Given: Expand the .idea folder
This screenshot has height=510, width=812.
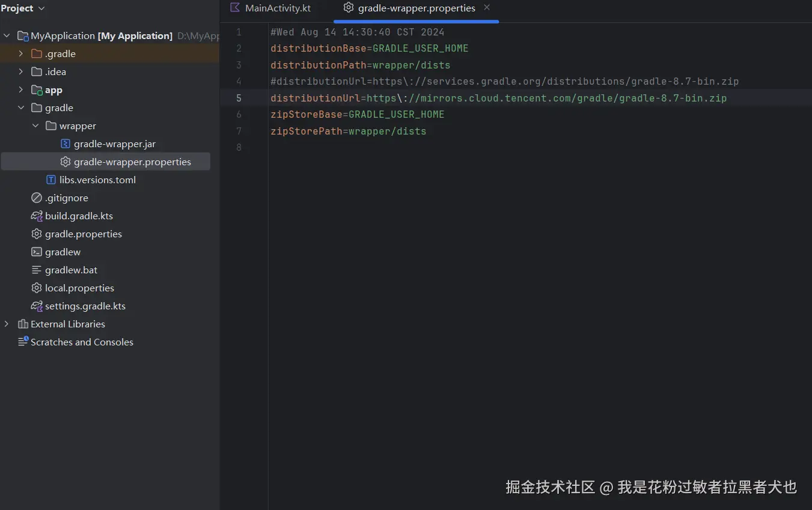Looking at the screenshot, I should pos(21,72).
